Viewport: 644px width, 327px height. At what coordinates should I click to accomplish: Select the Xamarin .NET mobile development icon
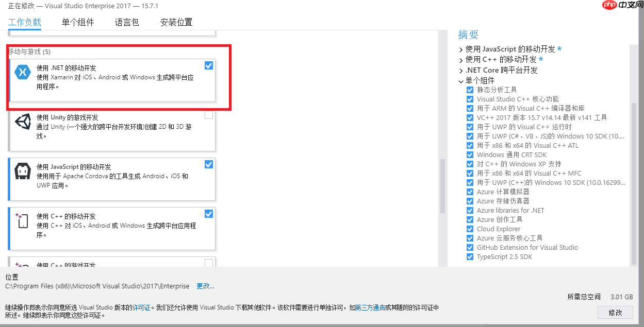(22, 72)
